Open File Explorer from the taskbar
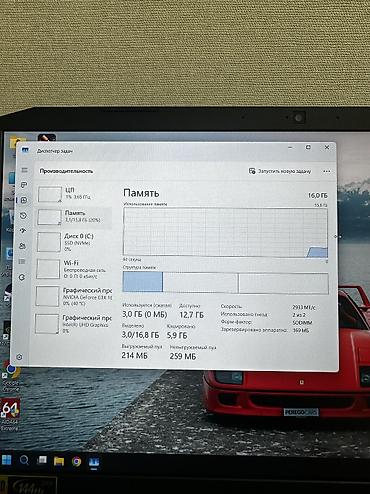 coord(59,461)
